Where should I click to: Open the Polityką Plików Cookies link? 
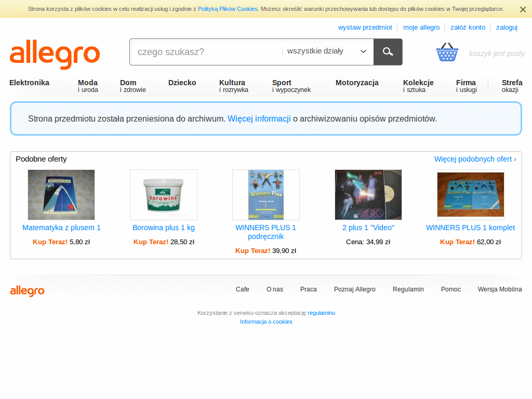[x=228, y=9]
